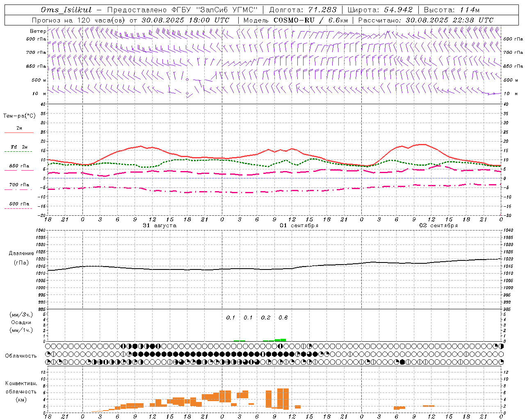Screen dimensions: 525x420
Task: Click the Ветер section label
Action: (x=38, y=31)
